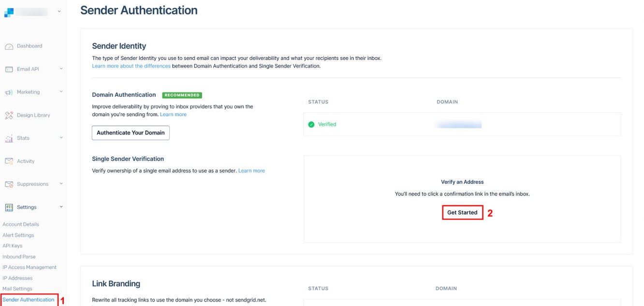The image size is (644, 306).
Task: Go to IP Addresses page
Action: (x=17, y=278)
